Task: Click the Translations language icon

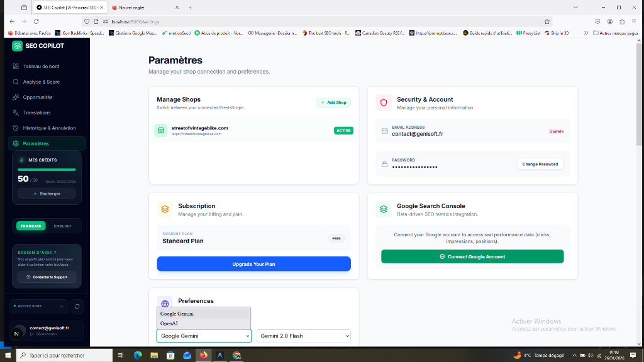Action: 16,112
